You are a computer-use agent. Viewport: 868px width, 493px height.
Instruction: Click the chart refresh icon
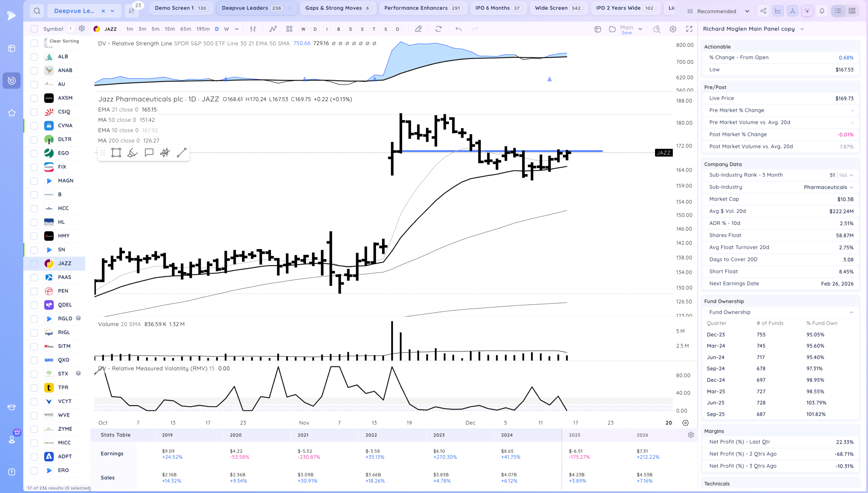pos(438,29)
